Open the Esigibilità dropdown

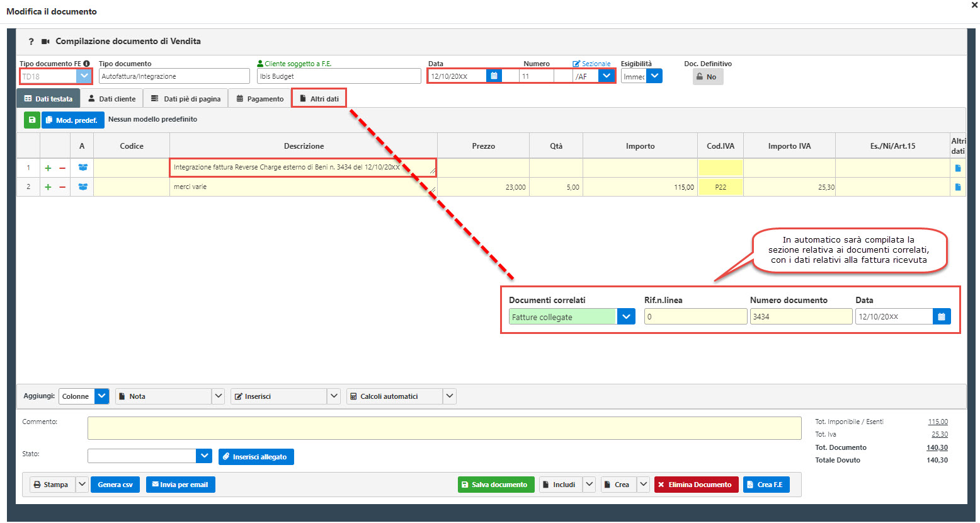tap(654, 76)
